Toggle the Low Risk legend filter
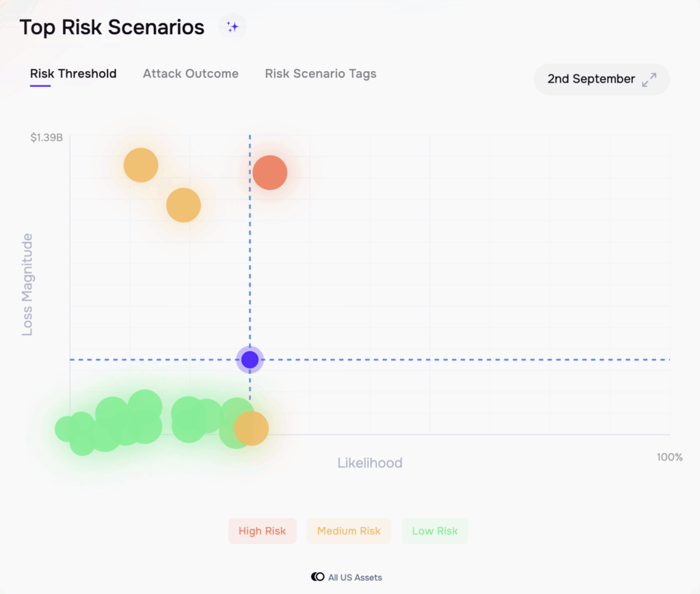 (x=435, y=530)
